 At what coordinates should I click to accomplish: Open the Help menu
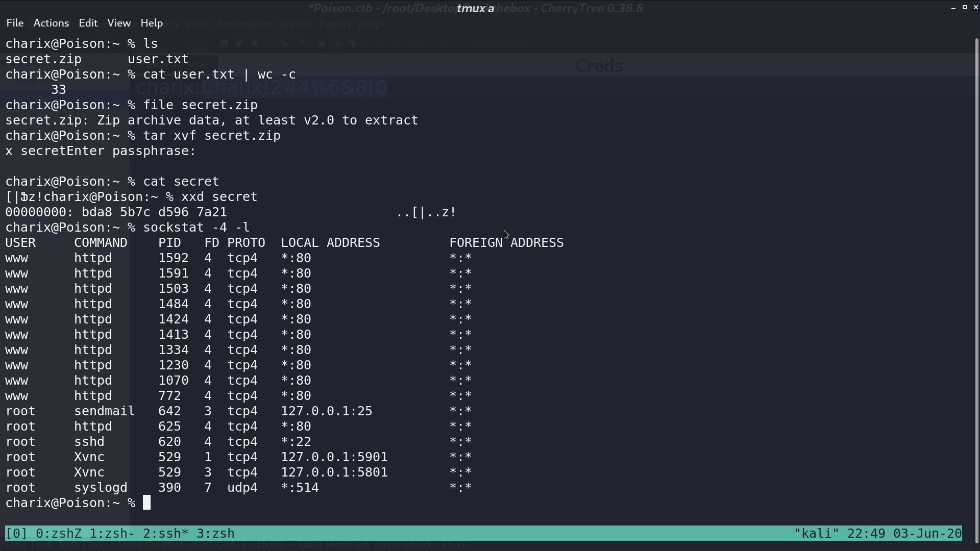pyautogui.click(x=152, y=23)
